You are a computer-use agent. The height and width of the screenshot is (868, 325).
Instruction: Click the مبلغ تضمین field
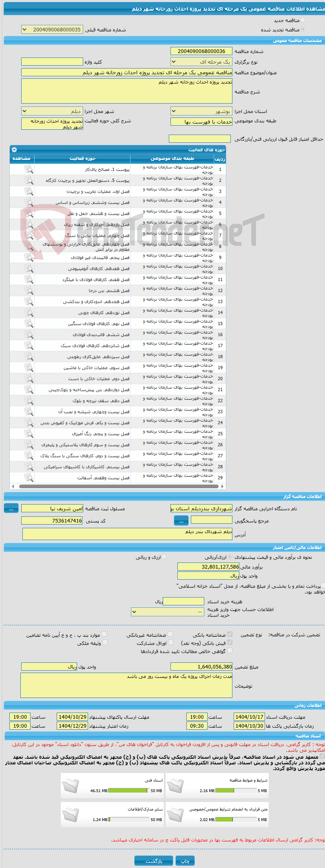(x=201, y=667)
